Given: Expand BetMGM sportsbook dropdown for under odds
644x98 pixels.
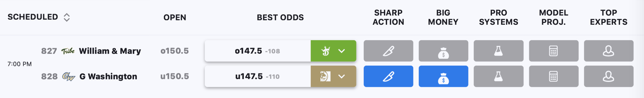Looking at the screenshot, I should 342,77.
